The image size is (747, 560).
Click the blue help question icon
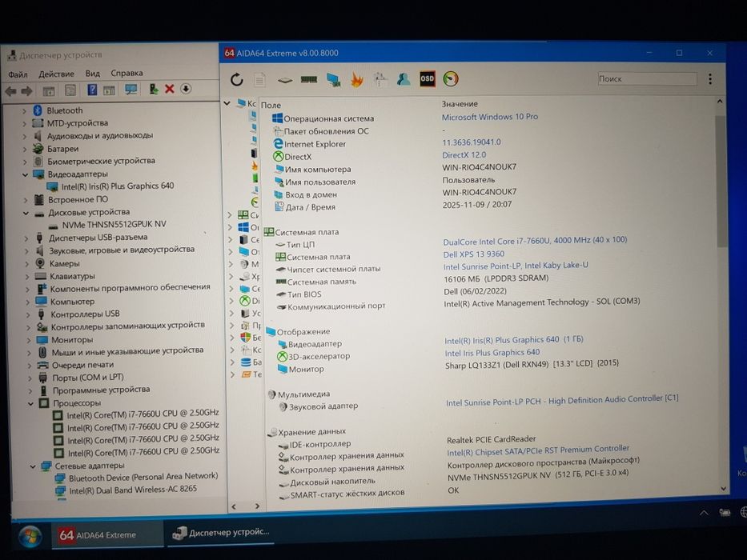[92, 90]
